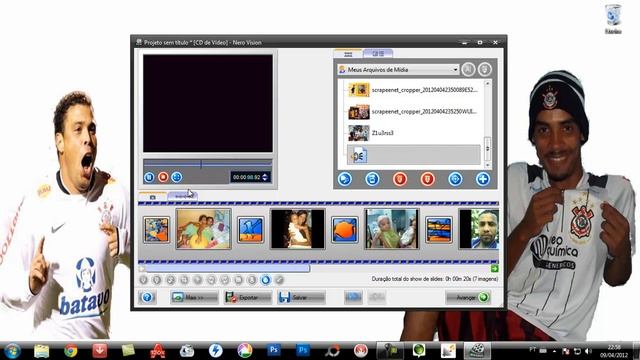Select the photo of a woman holding a baby
This screenshot has height=360, width=640.
point(298,229)
